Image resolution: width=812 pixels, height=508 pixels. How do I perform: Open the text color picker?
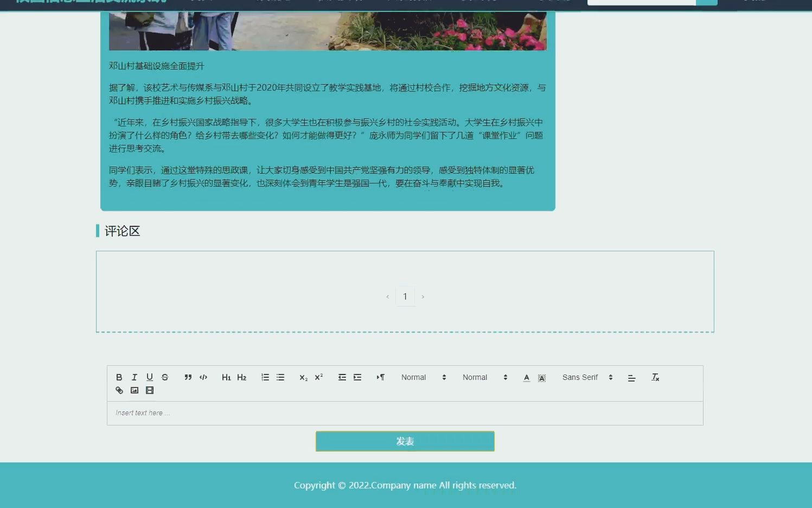526,377
